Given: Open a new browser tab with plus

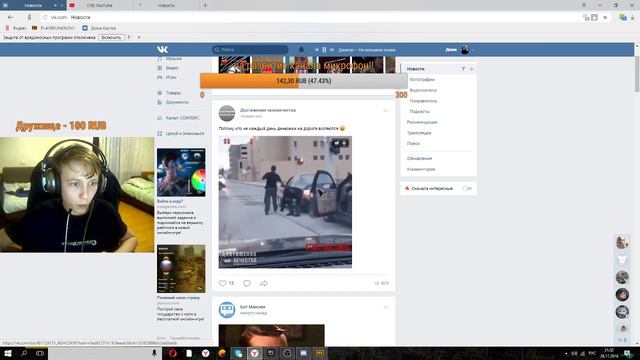Looking at the screenshot, I should click(x=205, y=5).
